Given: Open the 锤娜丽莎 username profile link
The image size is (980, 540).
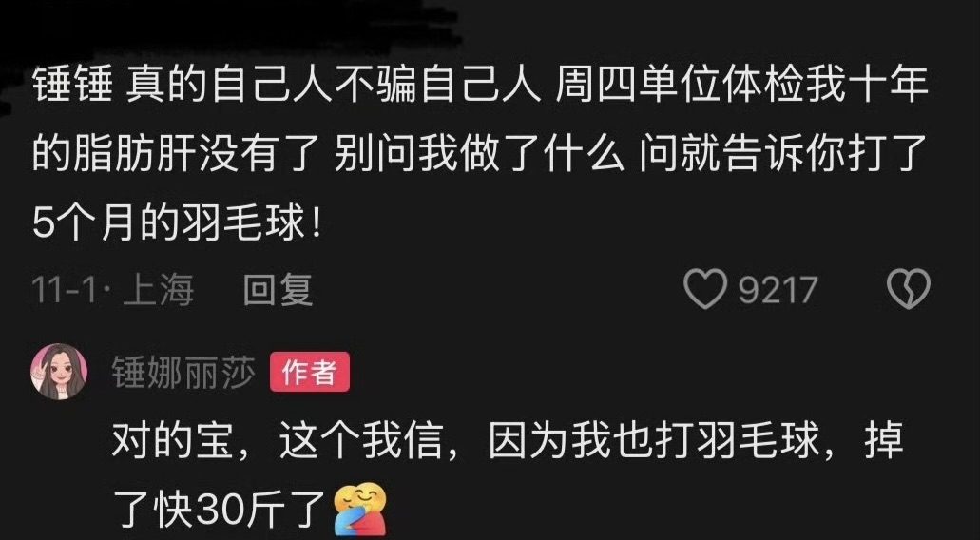Looking at the screenshot, I should click(183, 373).
